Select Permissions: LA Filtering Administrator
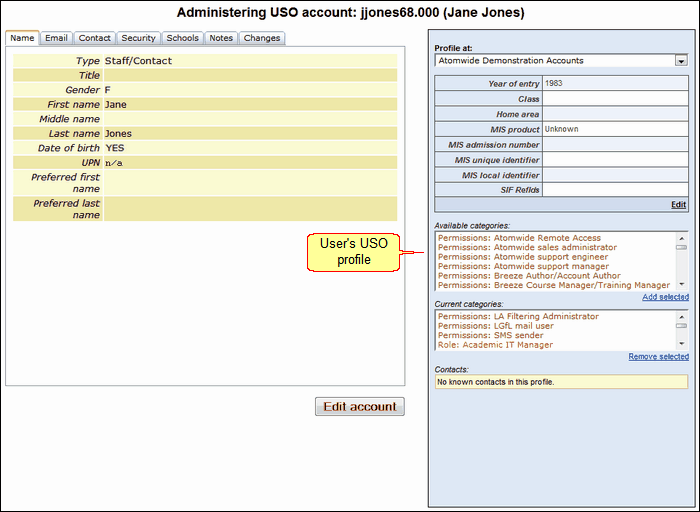Viewport: 700px width, 512px height. (x=518, y=316)
